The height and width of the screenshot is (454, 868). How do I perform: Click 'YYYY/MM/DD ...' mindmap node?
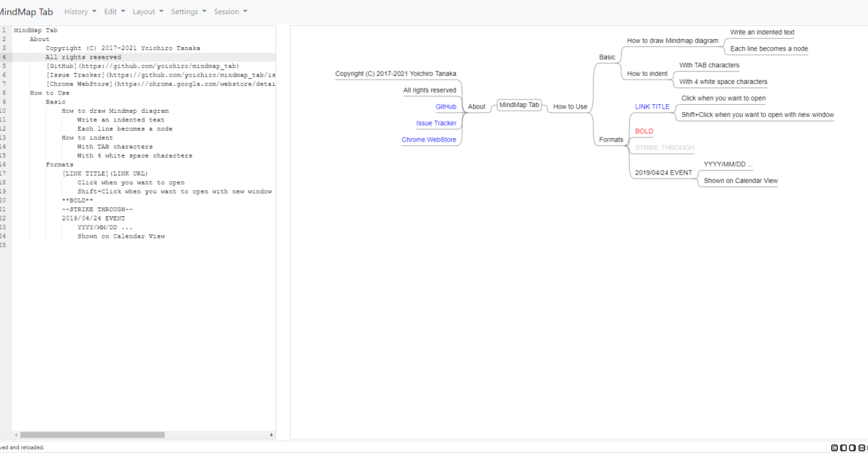[728, 164]
